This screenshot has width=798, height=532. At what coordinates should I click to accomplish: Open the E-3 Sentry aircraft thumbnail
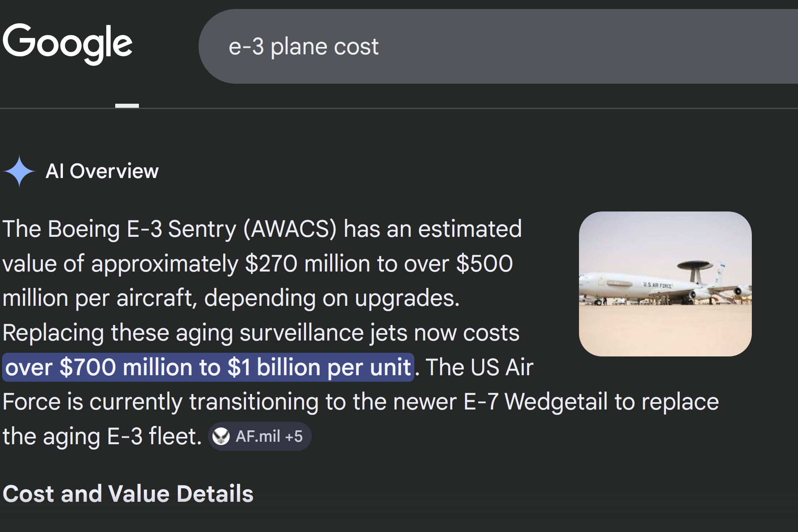pos(665,284)
